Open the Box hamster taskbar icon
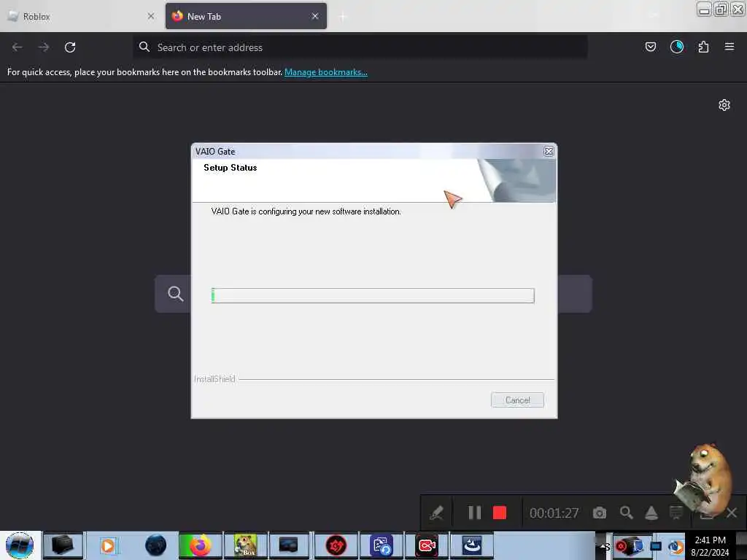The width and height of the screenshot is (747, 560). 245,545
